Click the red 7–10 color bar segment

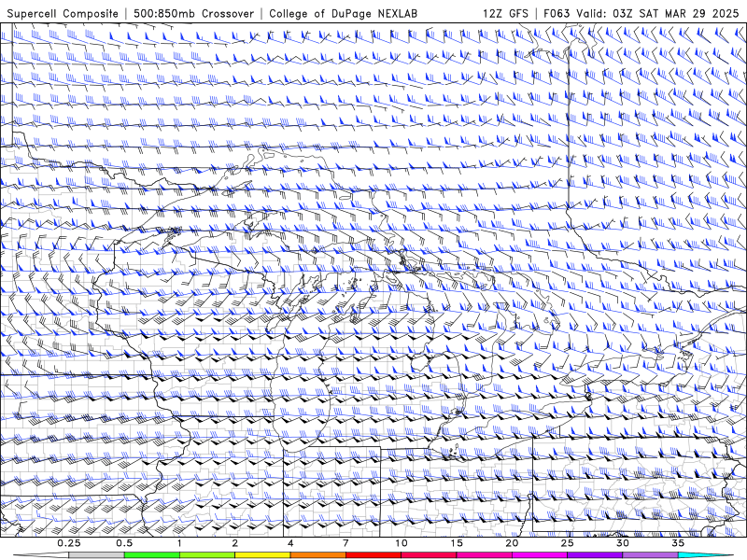(x=373, y=555)
